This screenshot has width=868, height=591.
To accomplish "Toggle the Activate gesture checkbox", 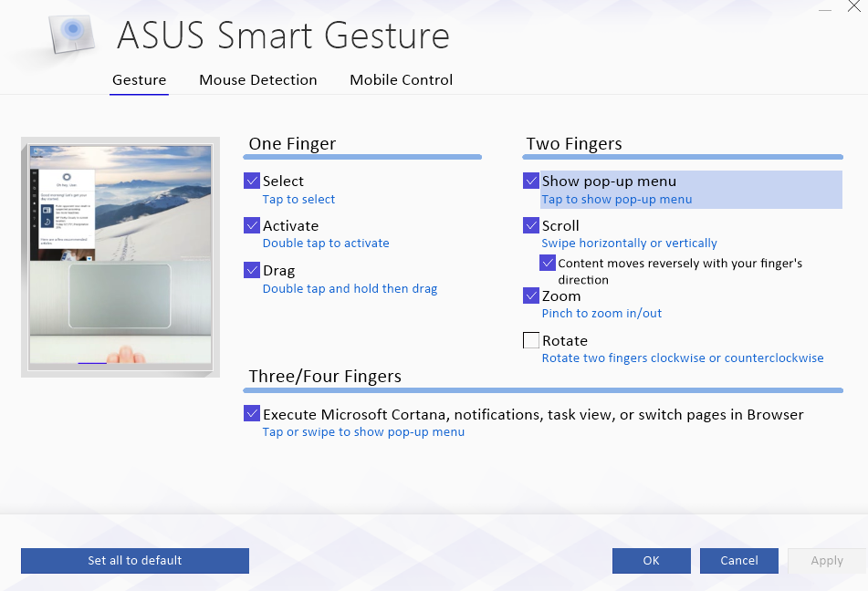I will pos(252,225).
